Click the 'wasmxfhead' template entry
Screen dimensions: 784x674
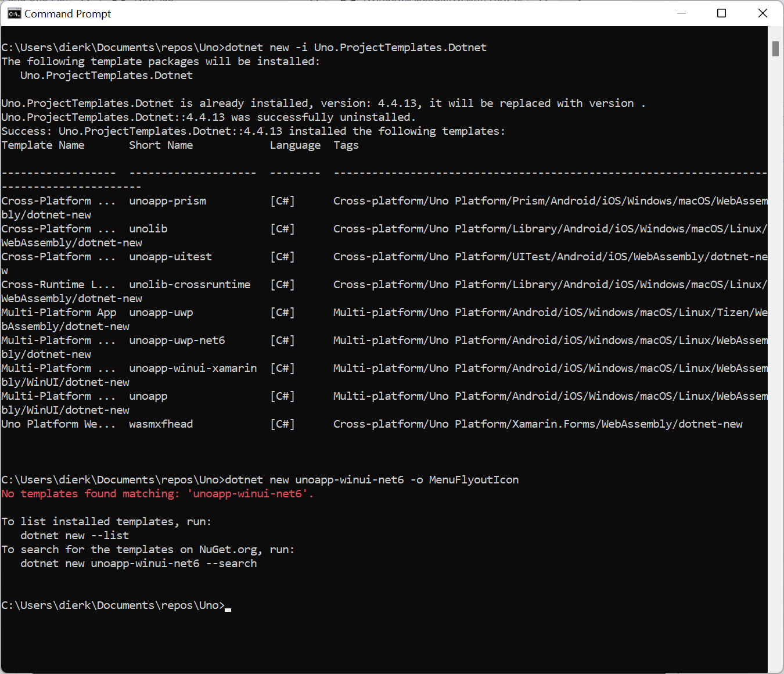(161, 424)
